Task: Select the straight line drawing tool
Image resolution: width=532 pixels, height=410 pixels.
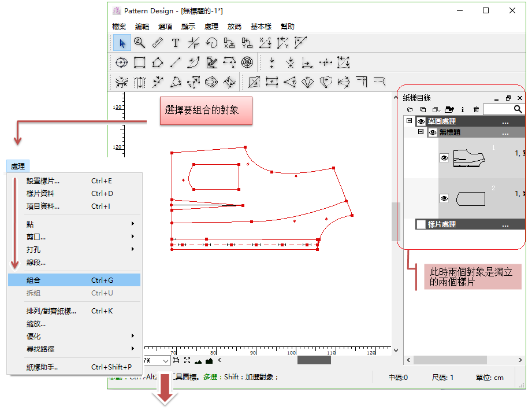Action: 176,62
